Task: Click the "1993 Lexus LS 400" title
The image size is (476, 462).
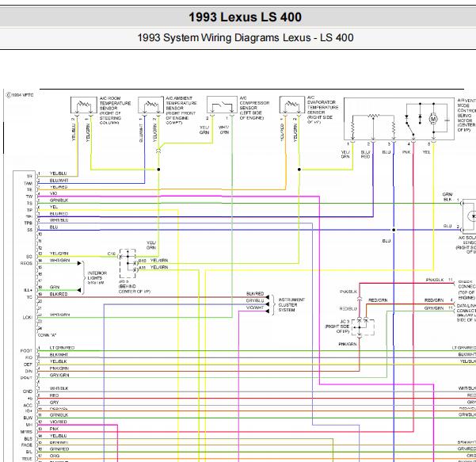Action: tap(245, 17)
